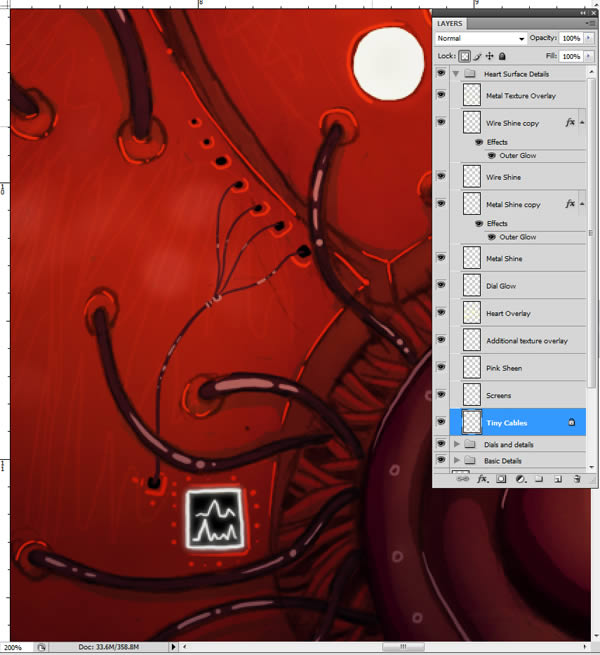Open the status bar document info arrow
The height and width of the screenshot is (655, 600).
[x=173, y=647]
